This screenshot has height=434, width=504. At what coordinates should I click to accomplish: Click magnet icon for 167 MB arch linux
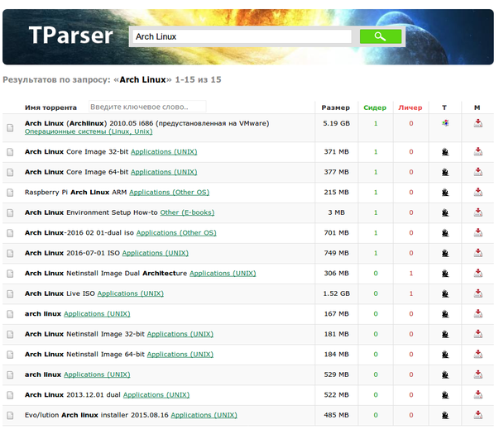[x=478, y=313]
